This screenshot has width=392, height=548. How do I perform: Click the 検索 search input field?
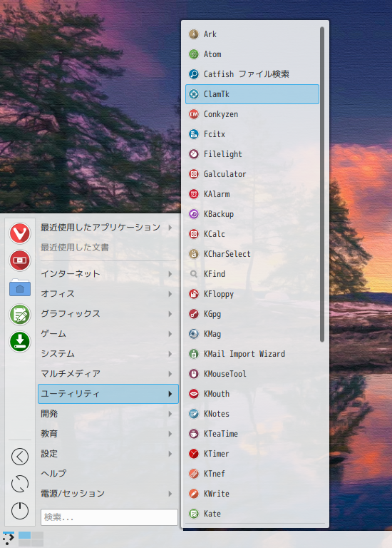[x=109, y=517]
